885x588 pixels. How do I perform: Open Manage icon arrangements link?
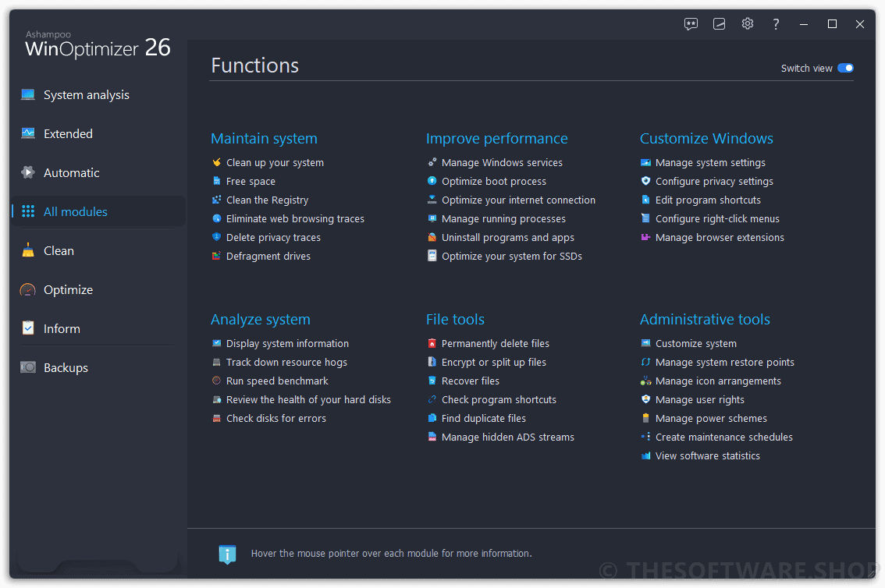(718, 381)
